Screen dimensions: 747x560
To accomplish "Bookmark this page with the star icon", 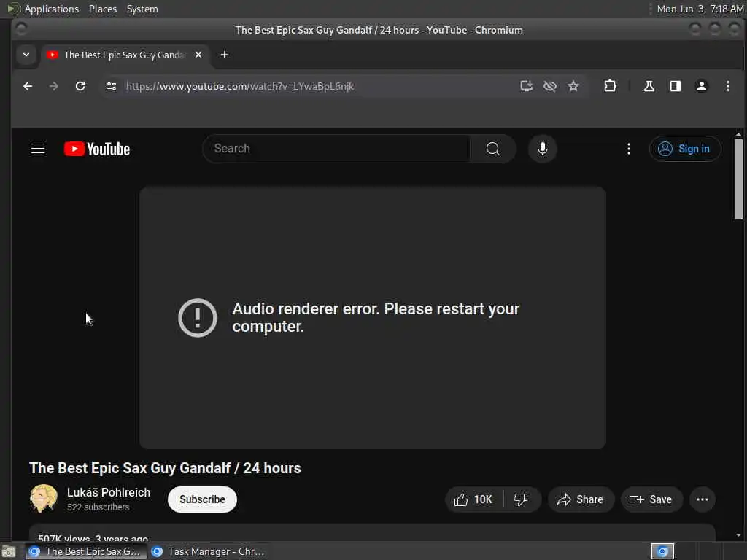I will (x=573, y=86).
